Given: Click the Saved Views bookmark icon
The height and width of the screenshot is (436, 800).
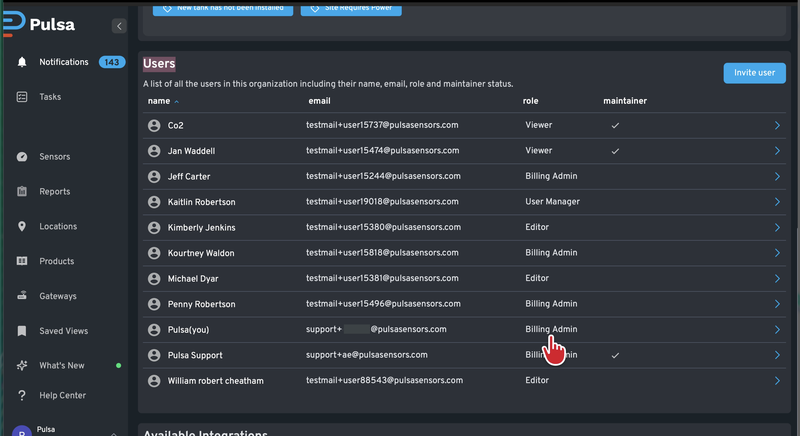Looking at the screenshot, I should coord(22,331).
